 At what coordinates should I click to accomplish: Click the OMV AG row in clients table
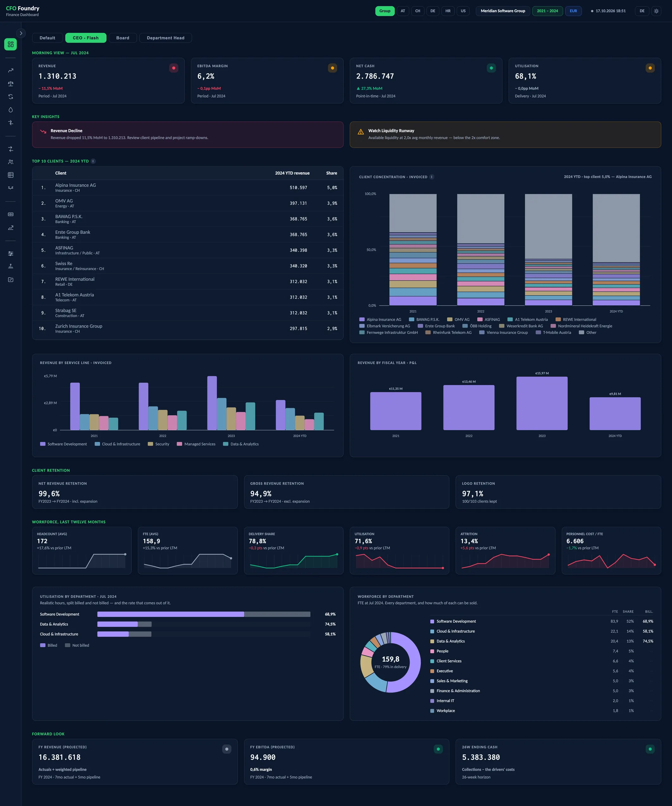pos(188,204)
